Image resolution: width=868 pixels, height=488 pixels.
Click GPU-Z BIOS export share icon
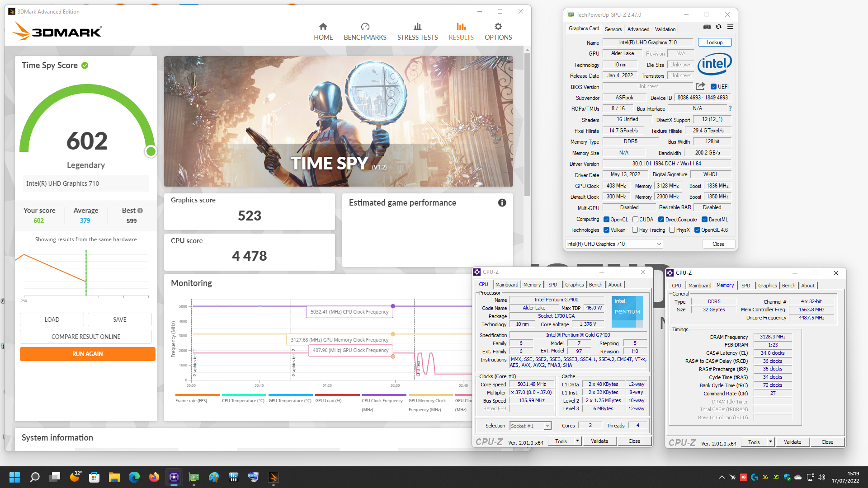coord(700,86)
